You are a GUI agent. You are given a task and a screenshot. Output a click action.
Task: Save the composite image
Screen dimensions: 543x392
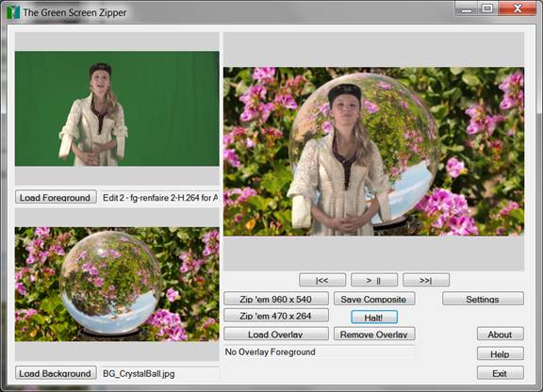tap(374, 299)
